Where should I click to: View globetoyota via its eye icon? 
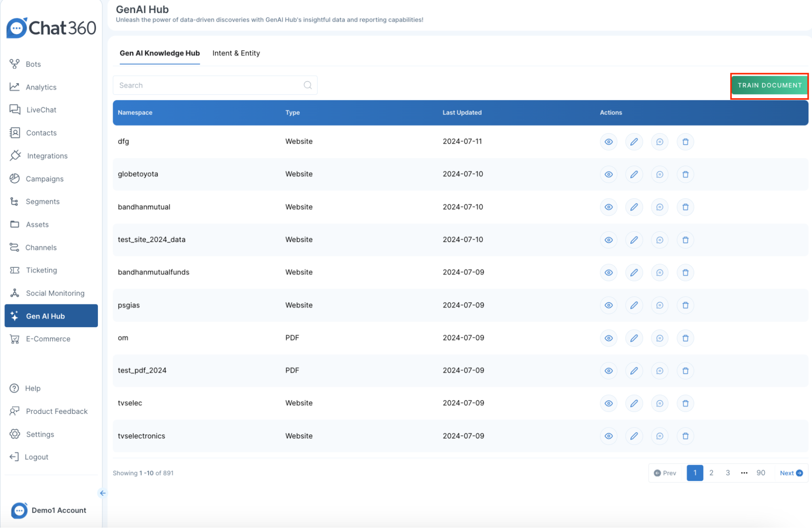pyautogui.click(x=608, y=175)
